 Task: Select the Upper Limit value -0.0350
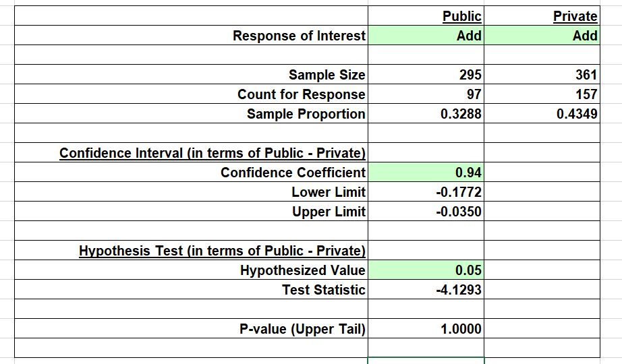(x=426, y=212)
